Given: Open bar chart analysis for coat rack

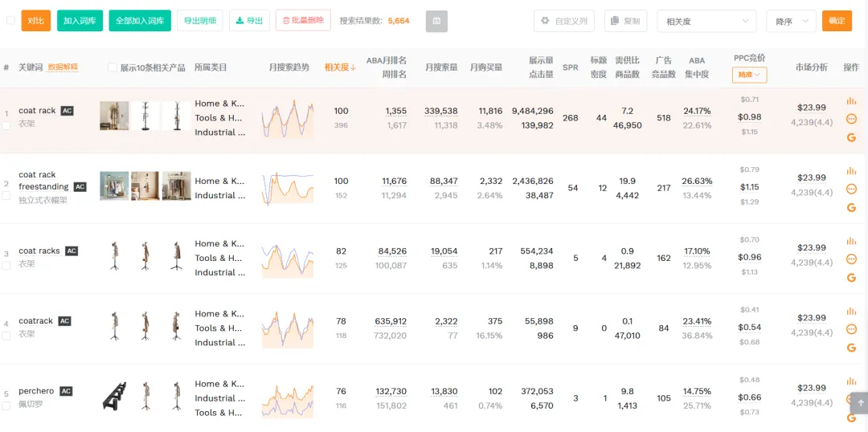Looking at the screenshot, I should (851, 101).
